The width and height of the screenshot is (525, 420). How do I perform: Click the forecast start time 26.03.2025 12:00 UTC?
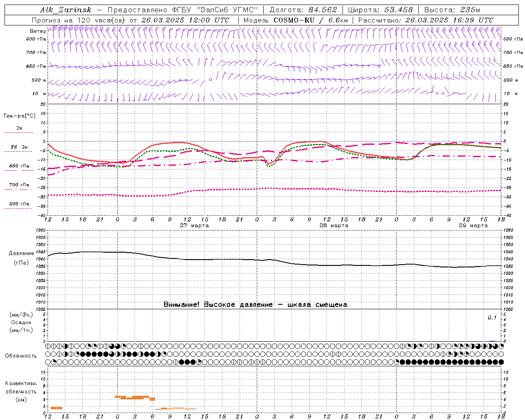(x=185, y=20)
